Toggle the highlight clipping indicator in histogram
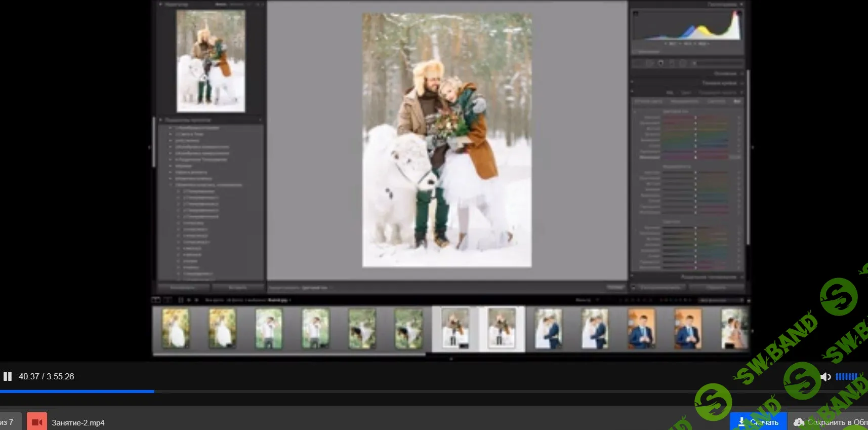This screenshot has height=430, width=868. [738, 14]
